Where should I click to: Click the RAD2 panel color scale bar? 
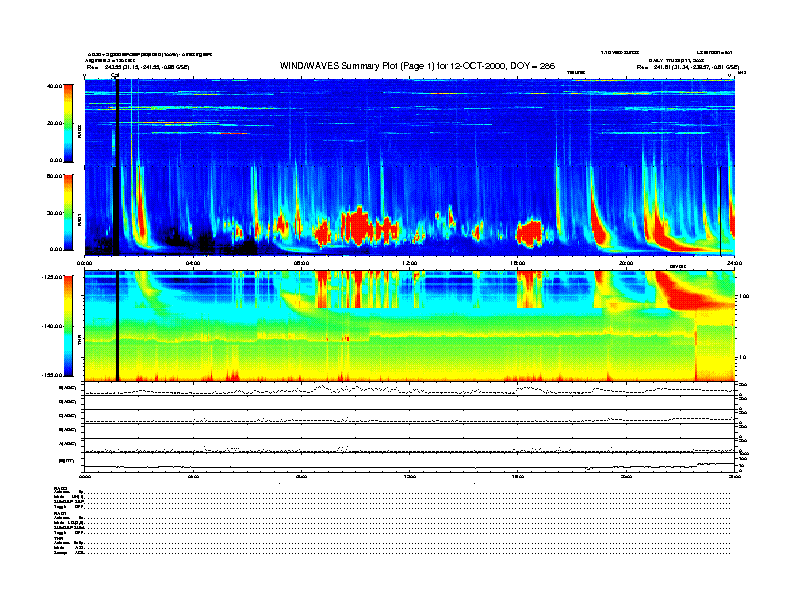68,123
